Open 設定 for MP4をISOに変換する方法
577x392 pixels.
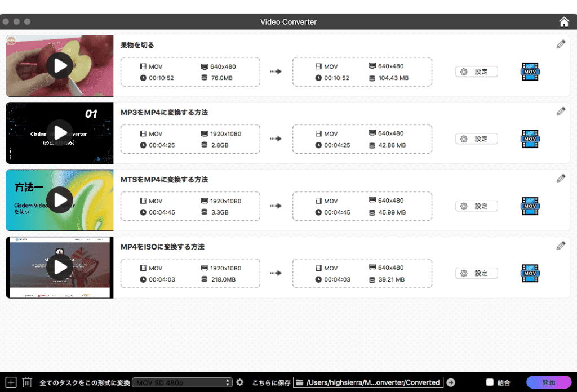click(x=476, y=273)
